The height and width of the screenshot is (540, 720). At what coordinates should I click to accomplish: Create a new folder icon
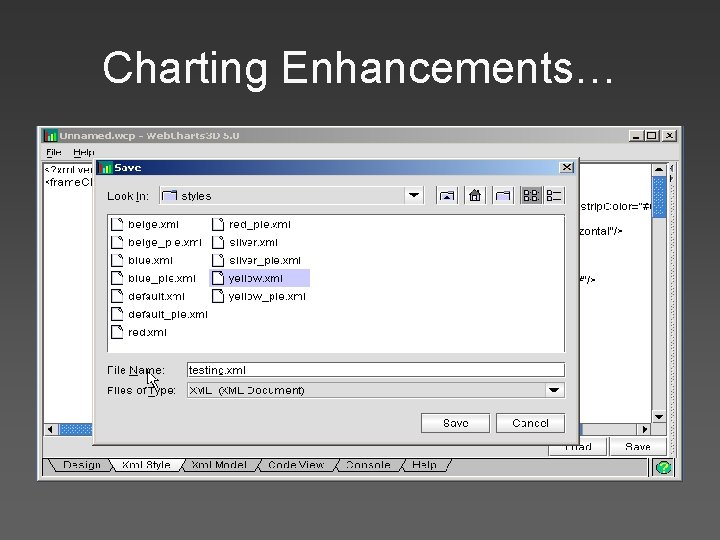pyautogui.click(x=503, y=196)
